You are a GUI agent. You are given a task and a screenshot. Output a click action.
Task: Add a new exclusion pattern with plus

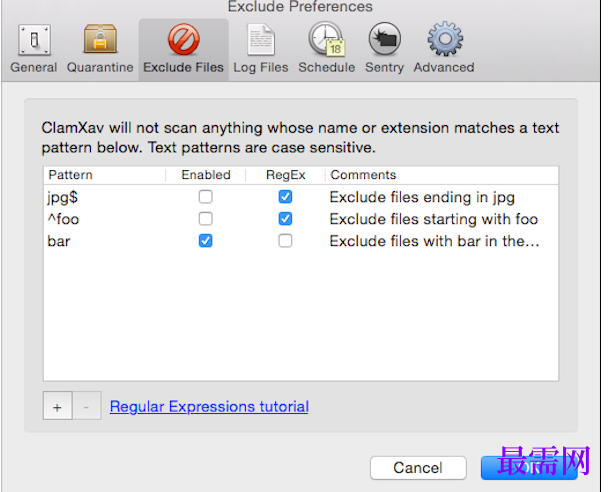tap(57, 406)
